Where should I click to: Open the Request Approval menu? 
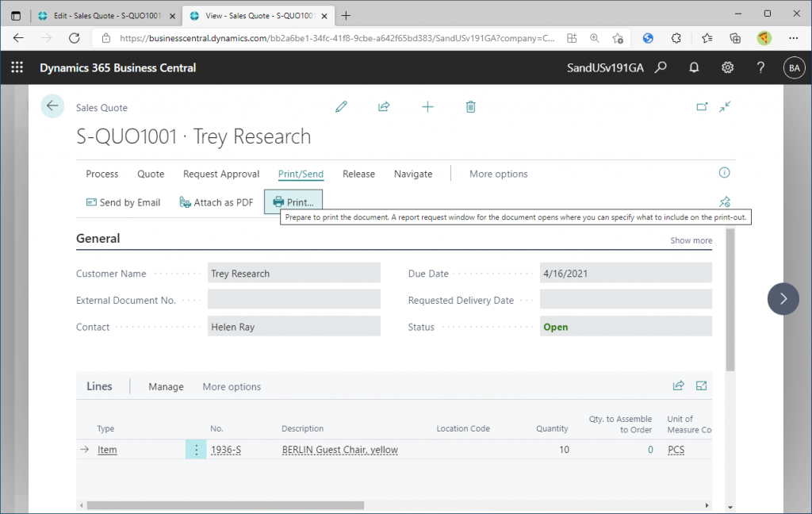click(x=221, y=174)
